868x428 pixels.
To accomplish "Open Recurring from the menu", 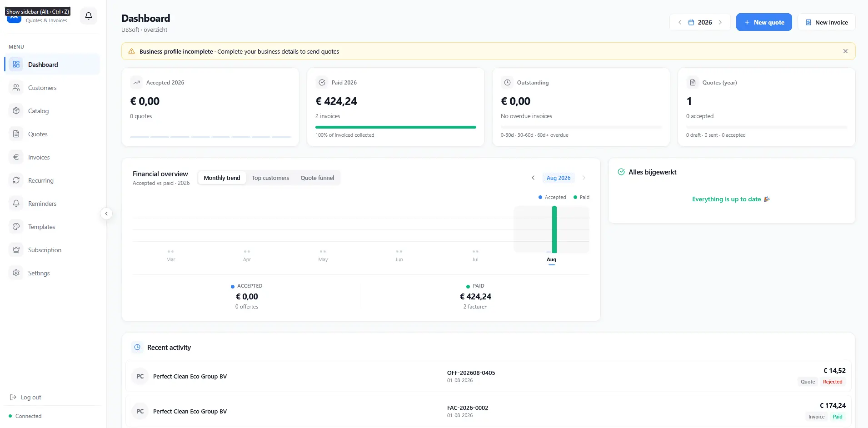I will point(52,180).
